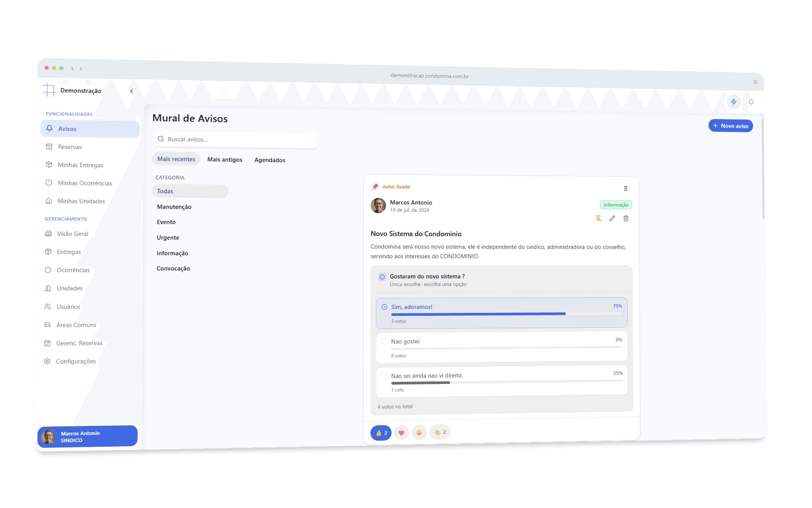812x508 pixels.
Task: Unpin the notice with the pin-off icon
Action: [x=598, y=218]
